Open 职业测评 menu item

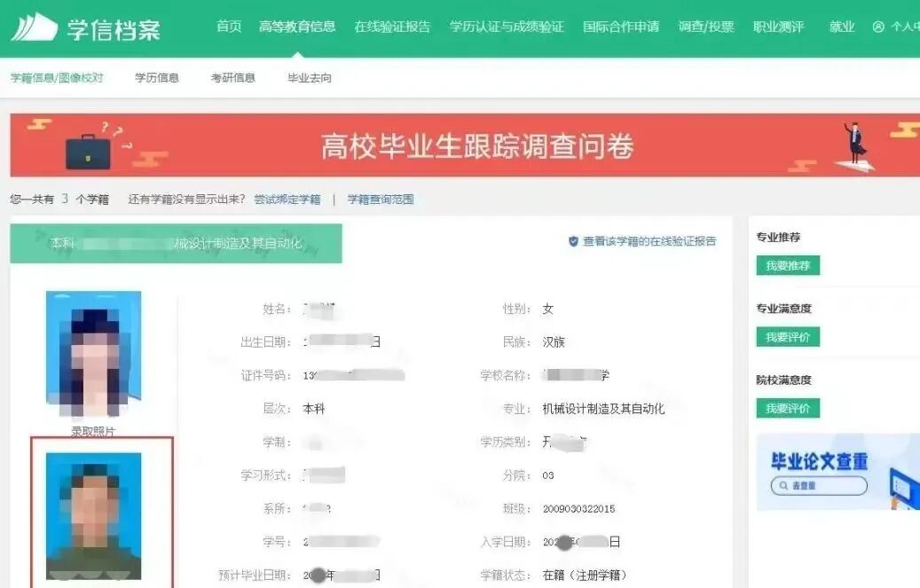[779, 27]
